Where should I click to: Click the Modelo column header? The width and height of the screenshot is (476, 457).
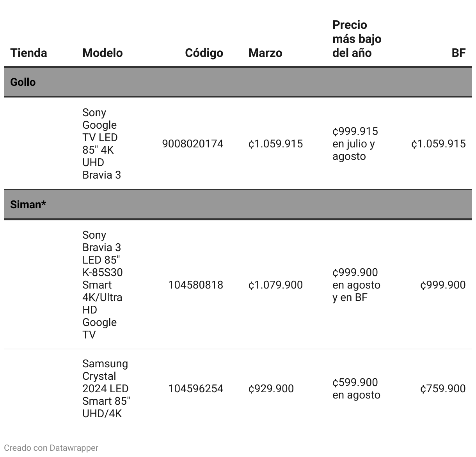(102, 53)
